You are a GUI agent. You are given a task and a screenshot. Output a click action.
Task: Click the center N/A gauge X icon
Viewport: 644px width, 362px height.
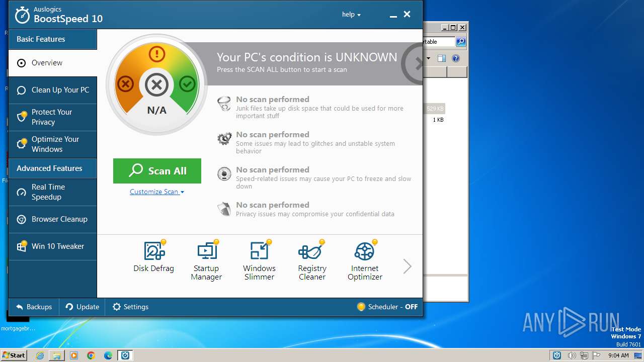pos(156,84)
